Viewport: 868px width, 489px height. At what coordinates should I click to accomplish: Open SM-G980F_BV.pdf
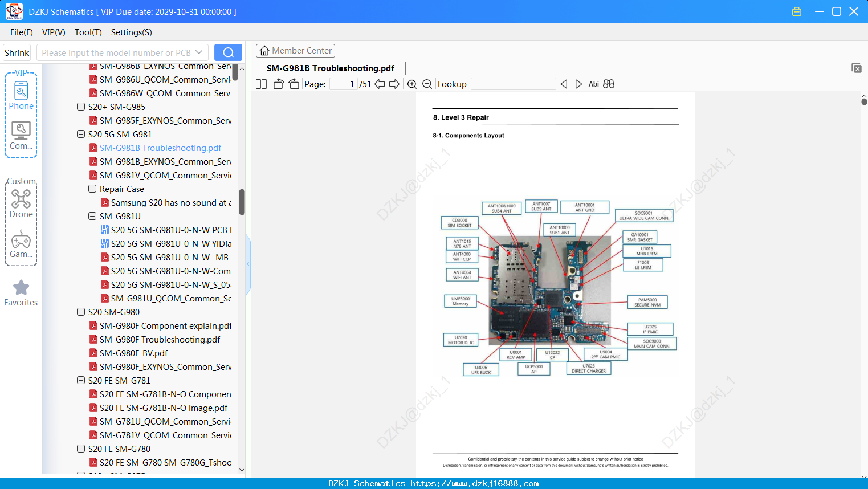128,353
